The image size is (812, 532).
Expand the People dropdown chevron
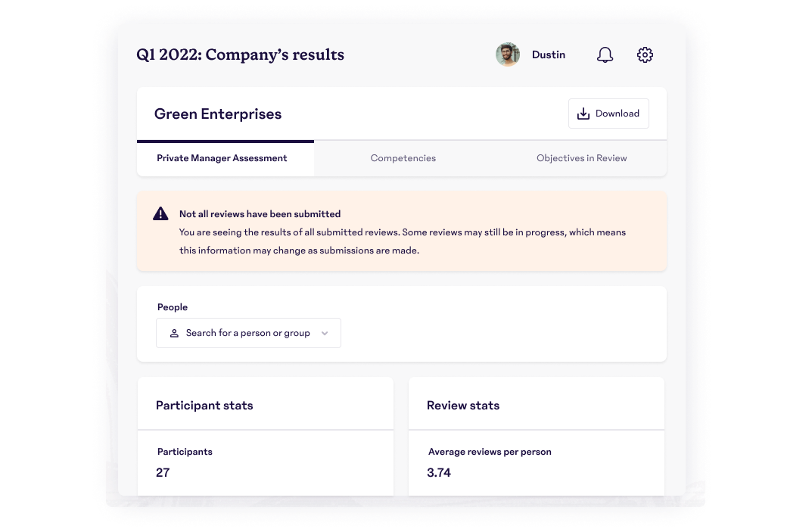pyautogui.click(x=325, y=333)
